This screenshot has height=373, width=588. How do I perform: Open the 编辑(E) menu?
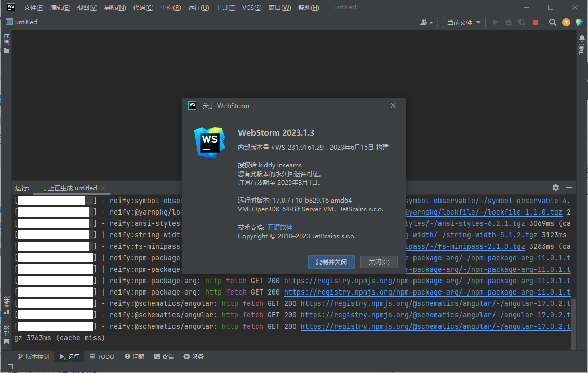(x=60, y=7)
